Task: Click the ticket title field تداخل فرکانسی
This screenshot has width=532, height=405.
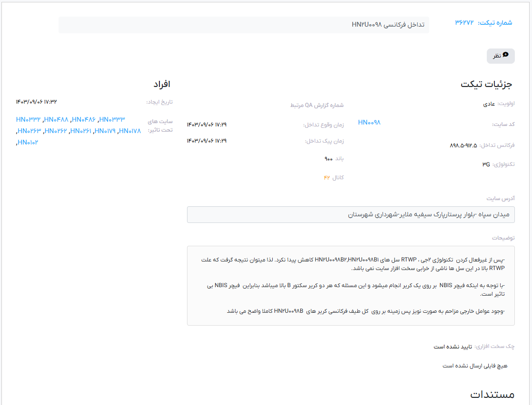Action: coord(244,25)
